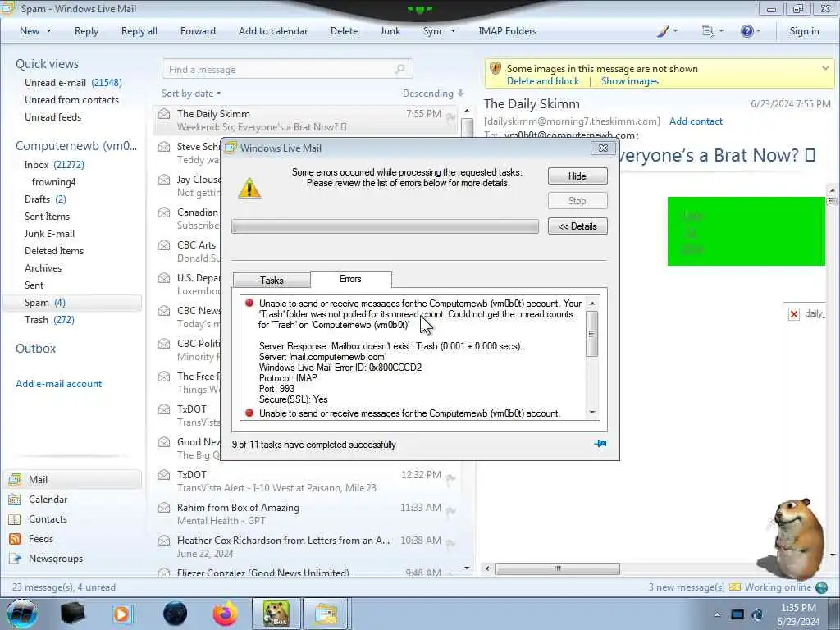Click Delete in the toolbar

point(344,31)
